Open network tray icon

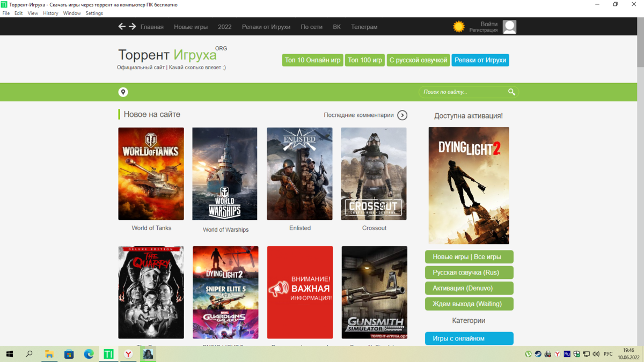586,354
